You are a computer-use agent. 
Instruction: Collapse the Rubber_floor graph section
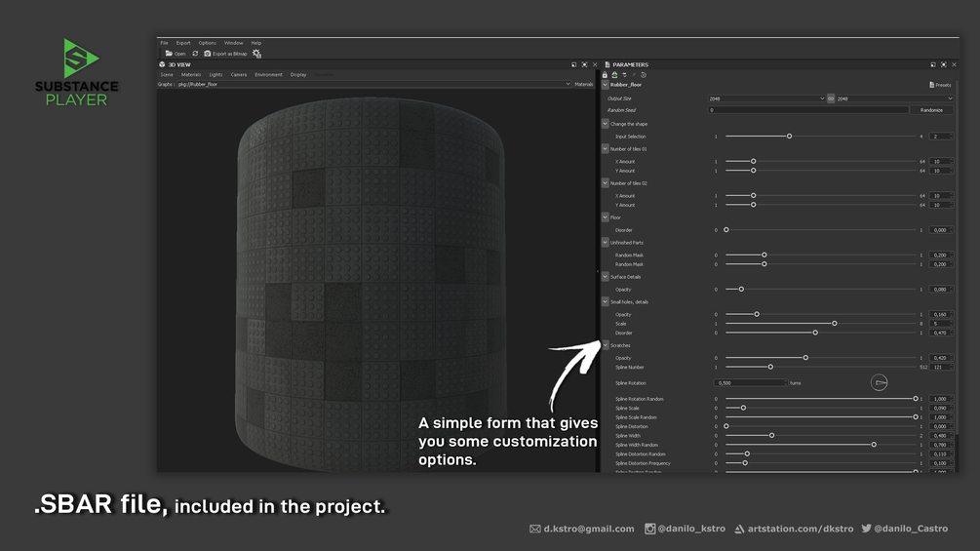(605, 84)
